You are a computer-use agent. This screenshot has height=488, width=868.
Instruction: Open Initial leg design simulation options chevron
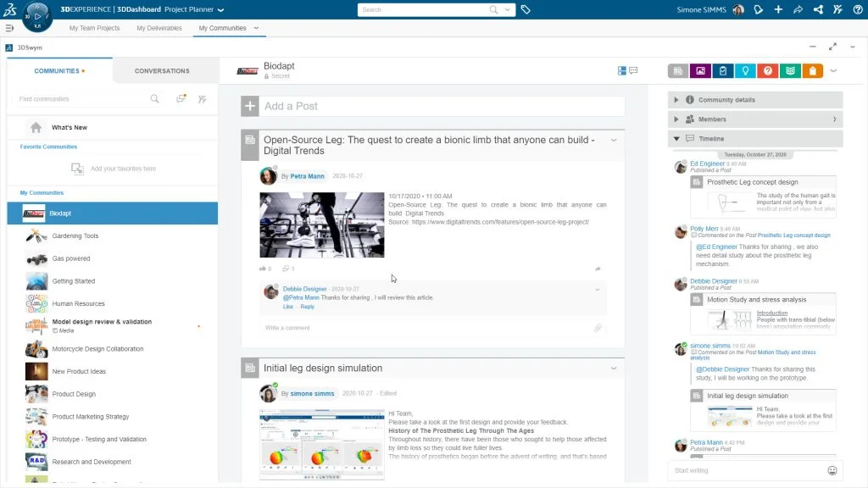coord(614,369)
